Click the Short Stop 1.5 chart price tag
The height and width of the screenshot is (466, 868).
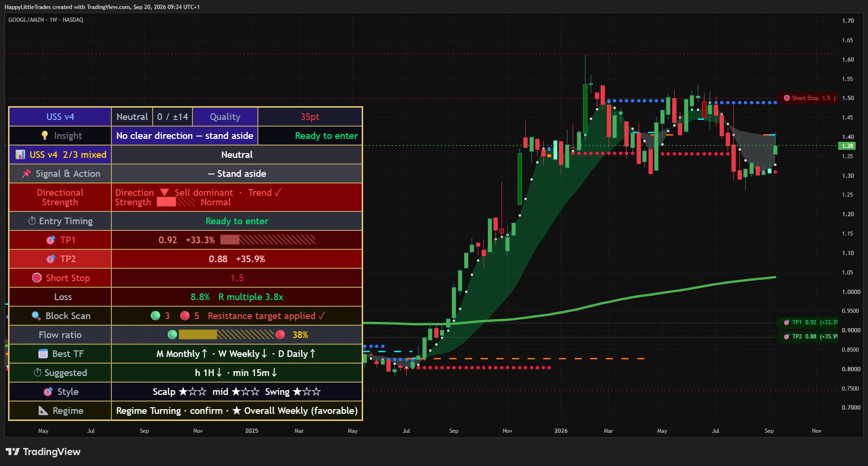808,98
